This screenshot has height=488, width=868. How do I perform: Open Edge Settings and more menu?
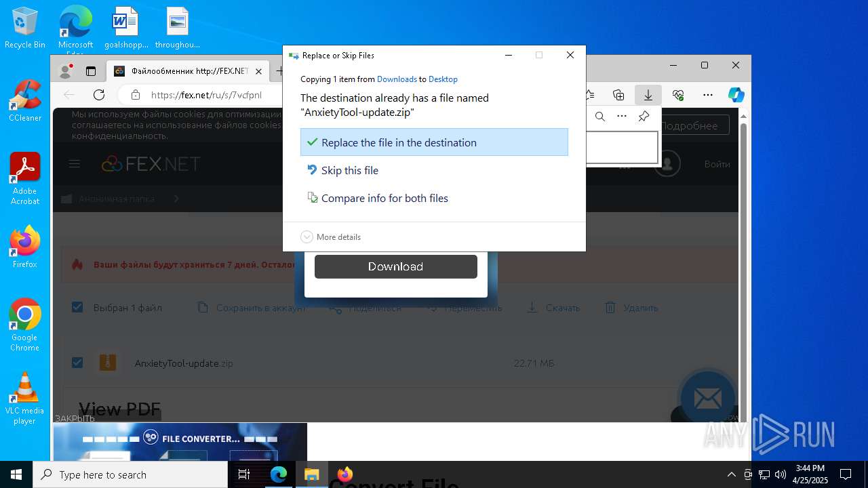[x=708, y=95]
